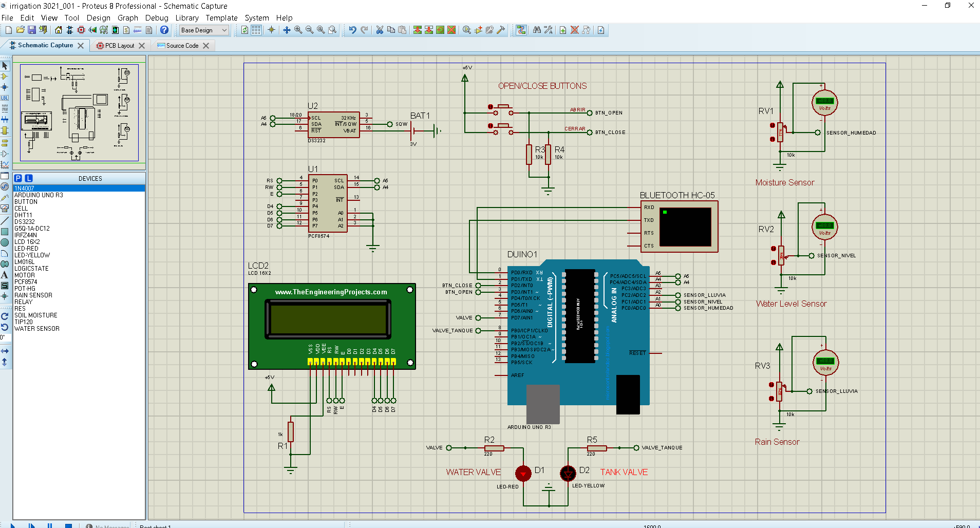Redo the last undone change

[364, 30]
